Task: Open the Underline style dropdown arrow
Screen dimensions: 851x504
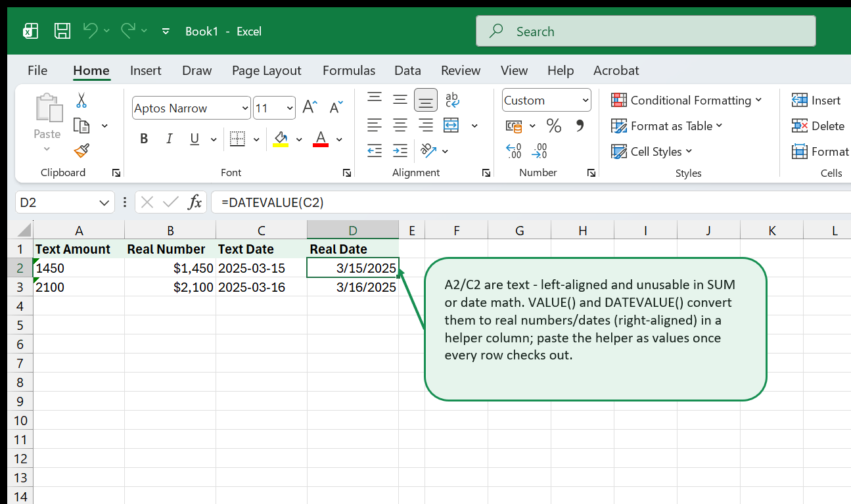Action: 213,139
